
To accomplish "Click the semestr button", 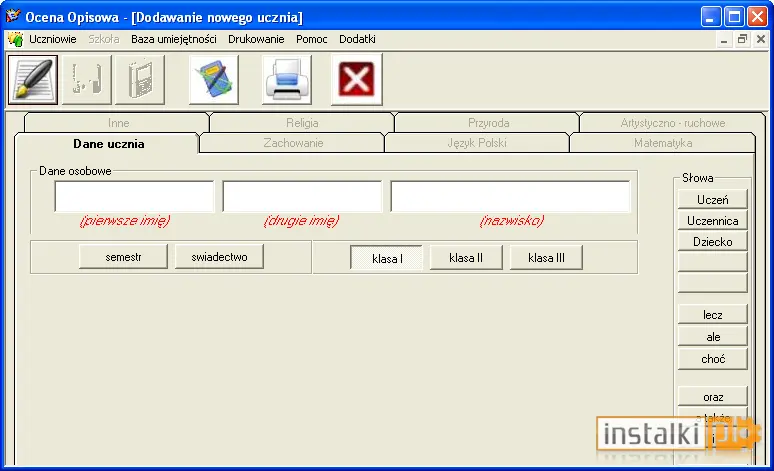I will pos(123,257).
